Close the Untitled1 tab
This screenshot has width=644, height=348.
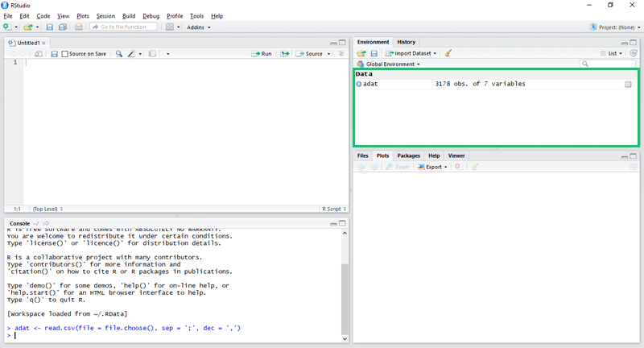[x=43, y=43]
